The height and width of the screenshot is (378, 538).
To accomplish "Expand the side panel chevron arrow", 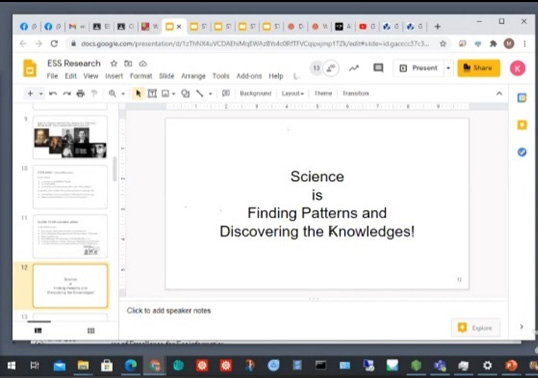I will (522, 327).
